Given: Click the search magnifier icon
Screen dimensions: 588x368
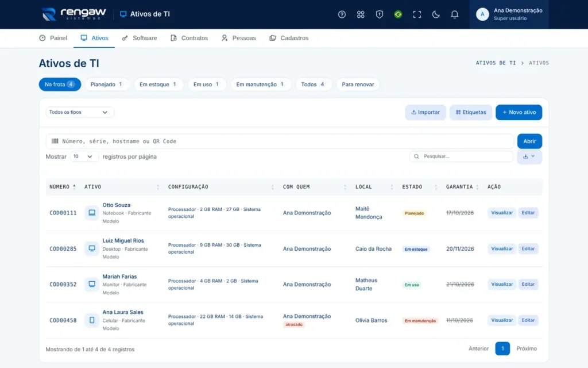Looking at the screenshot, I should click(416, 156).
